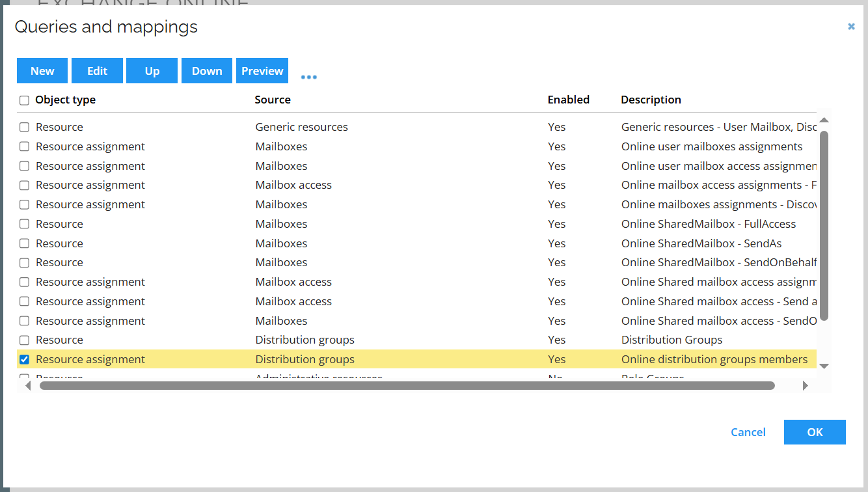Check the Generic resources row checkbox
This screenshot has height=492, width=868.
[x=24, y=127]
